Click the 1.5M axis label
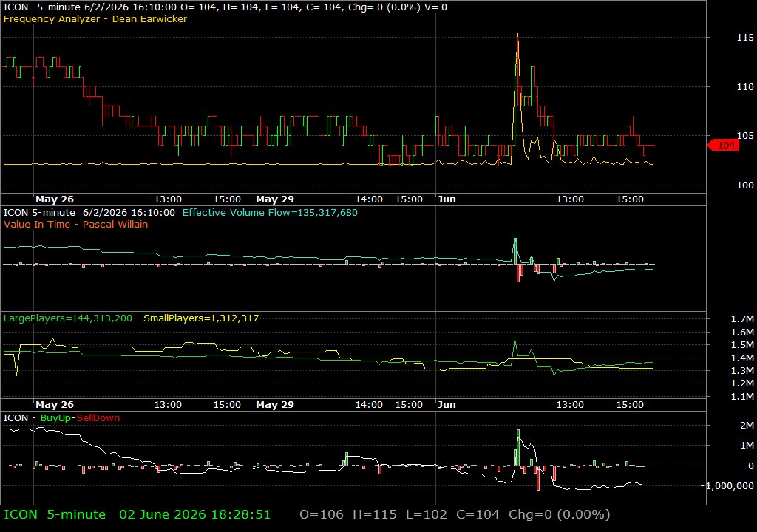 [742, 344]
